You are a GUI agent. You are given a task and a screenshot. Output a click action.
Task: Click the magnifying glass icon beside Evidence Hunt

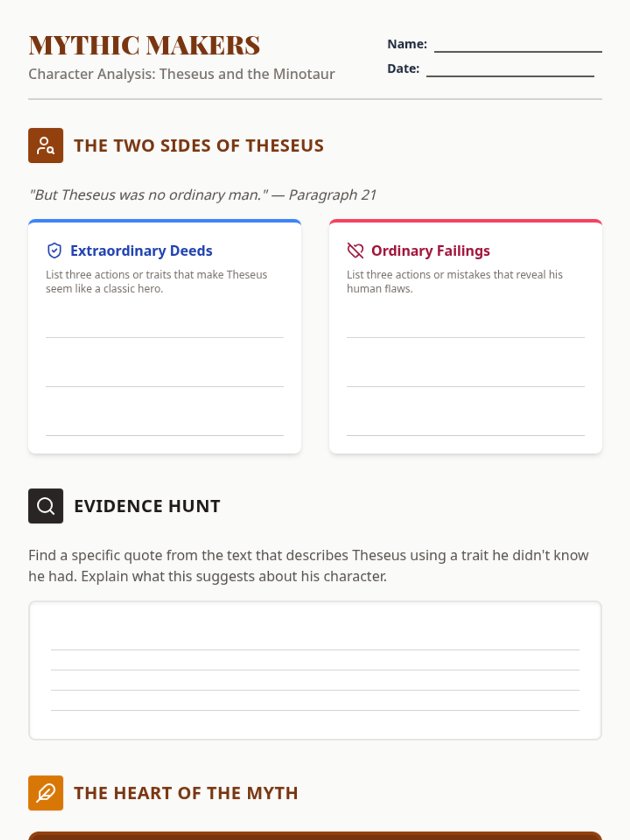46,506
